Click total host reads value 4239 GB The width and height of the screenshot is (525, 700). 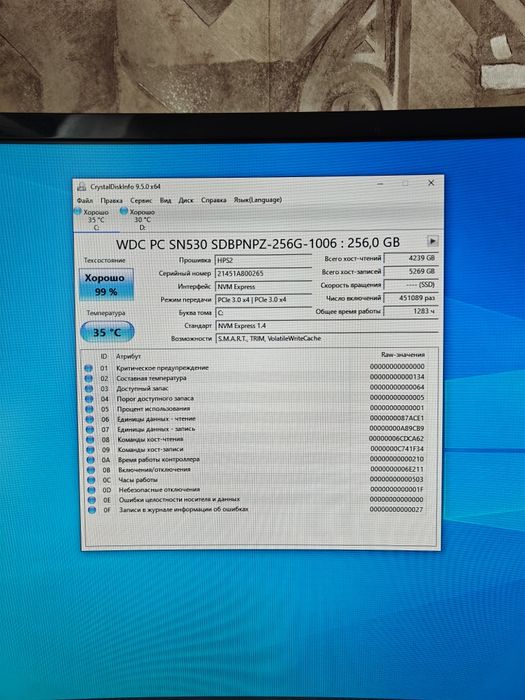[411, 258]
